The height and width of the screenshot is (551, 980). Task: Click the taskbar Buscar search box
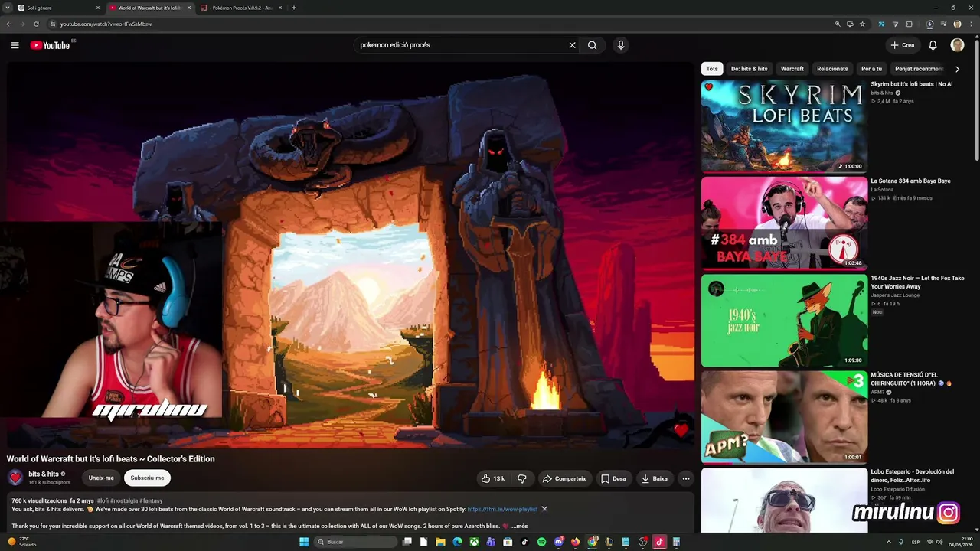click(x=357, y=542)
